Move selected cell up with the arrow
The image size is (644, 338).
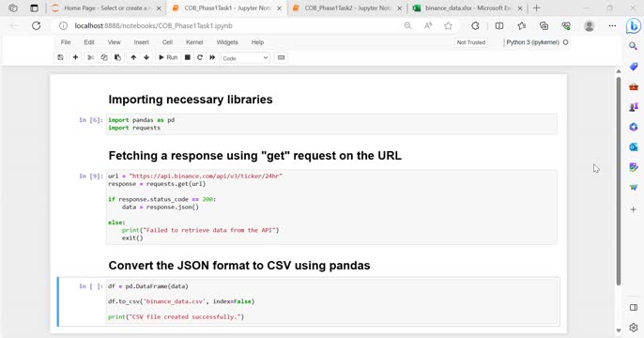(133, 57)
